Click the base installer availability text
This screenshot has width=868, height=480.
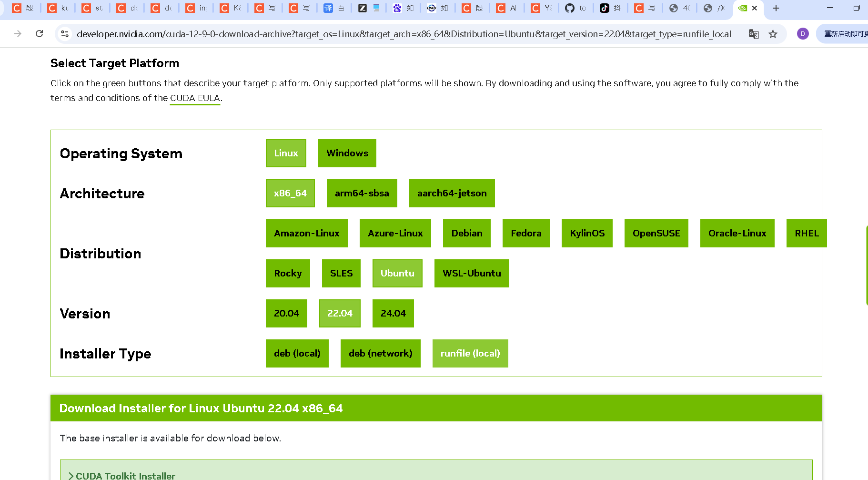(x=171, y=438)
